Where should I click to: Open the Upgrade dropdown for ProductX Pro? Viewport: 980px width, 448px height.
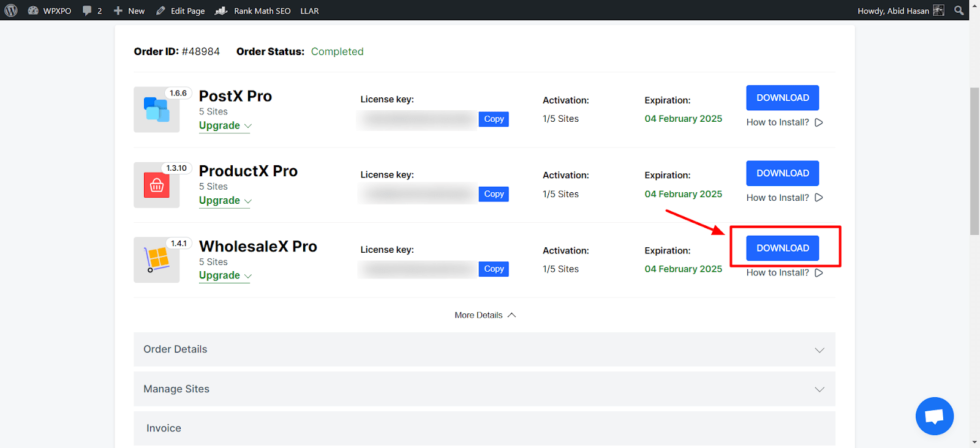(225, 201)
